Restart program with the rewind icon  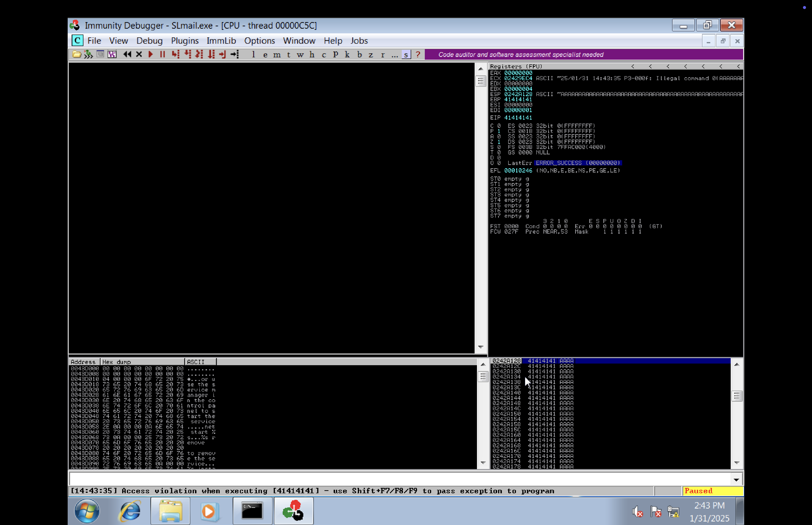127,54
